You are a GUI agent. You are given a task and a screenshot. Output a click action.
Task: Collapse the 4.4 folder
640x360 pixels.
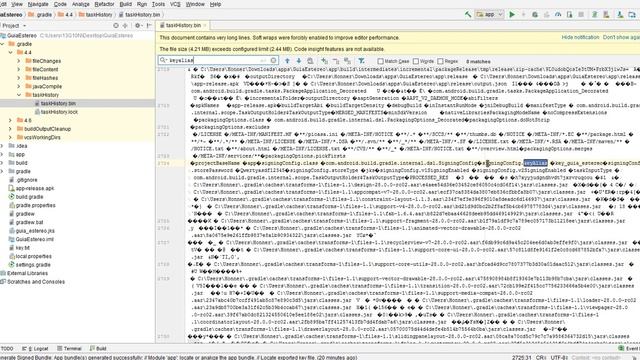tap(11, 52)
